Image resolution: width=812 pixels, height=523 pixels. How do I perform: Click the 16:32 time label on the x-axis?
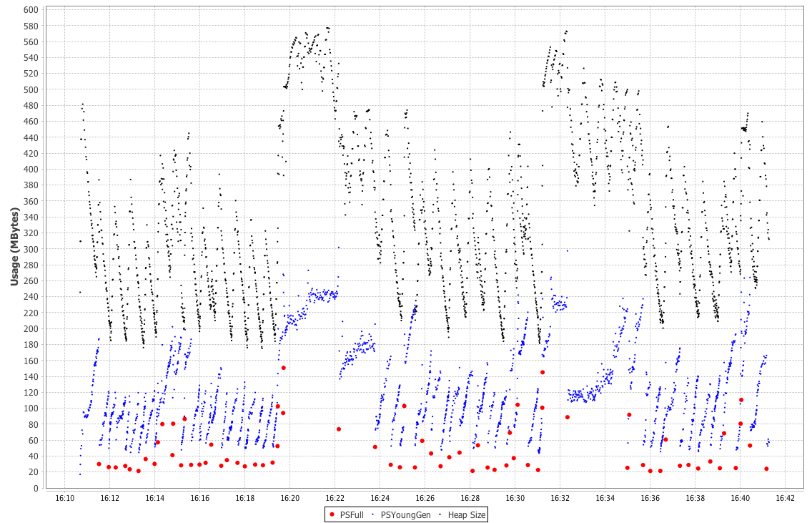coord(560,499)
